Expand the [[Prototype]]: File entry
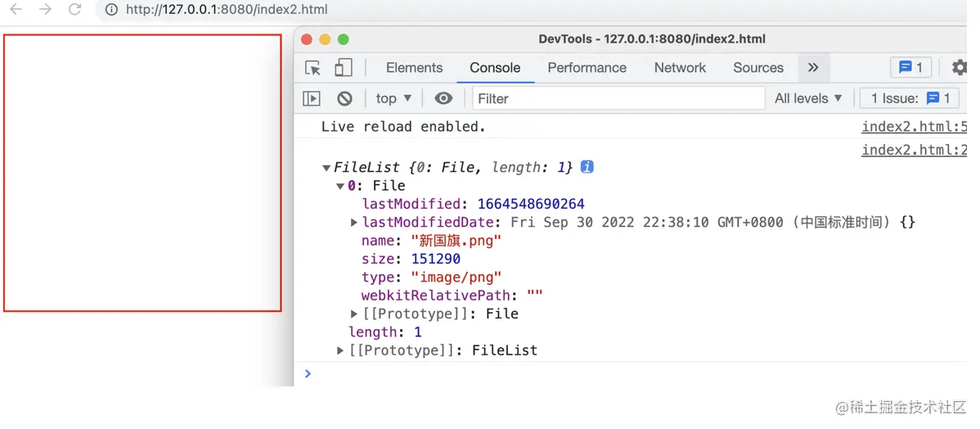 pyautogui.click(x=353, y=314)
